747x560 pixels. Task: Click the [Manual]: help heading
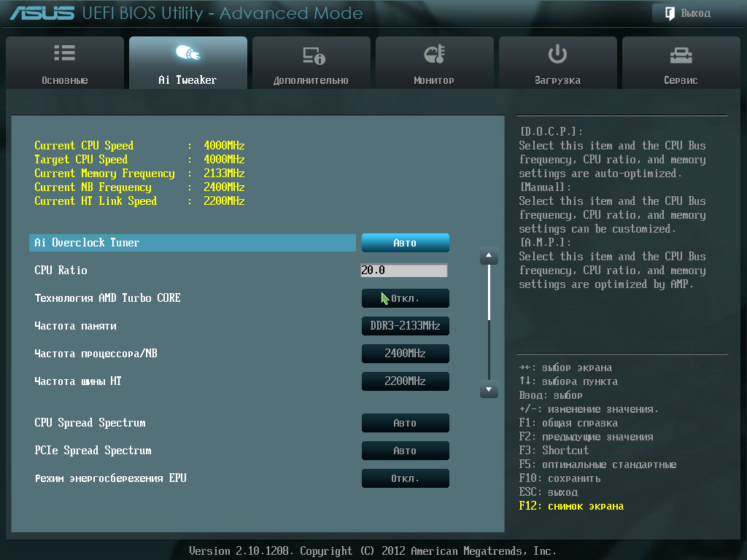(x=545, y=187)
